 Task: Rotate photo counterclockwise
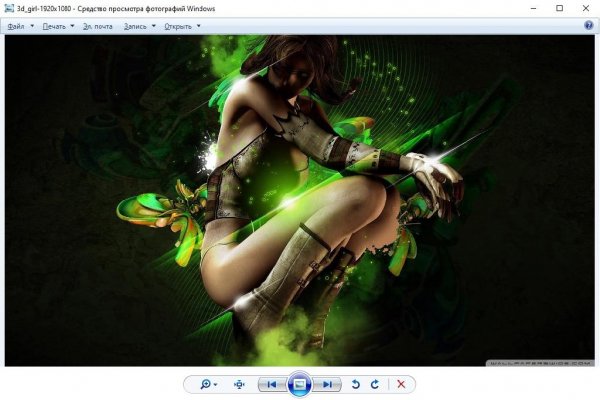[355, 384]
